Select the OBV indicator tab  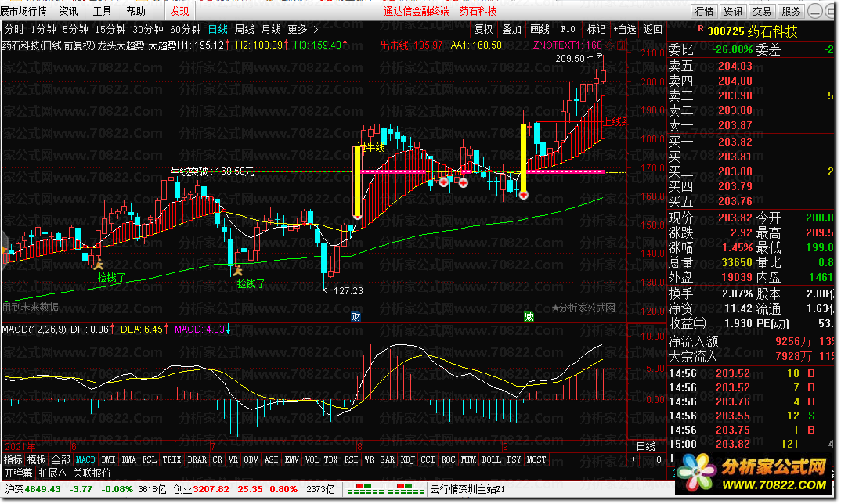tap(251, 459)
